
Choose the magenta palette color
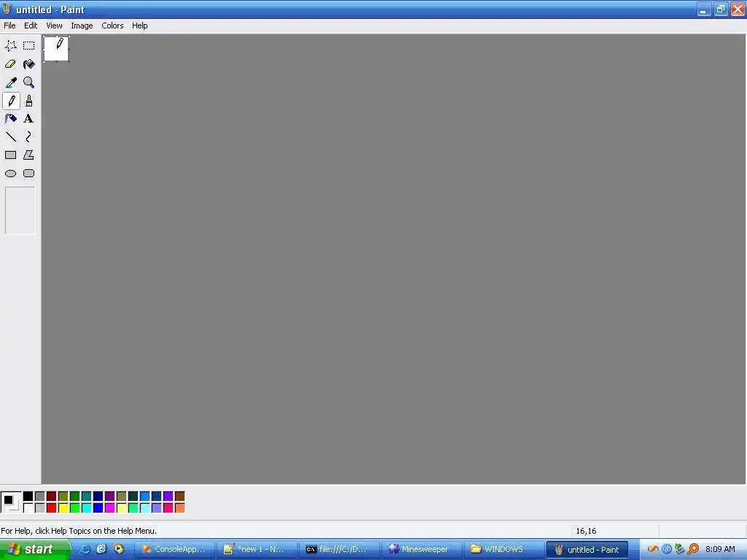coord(110,508)
